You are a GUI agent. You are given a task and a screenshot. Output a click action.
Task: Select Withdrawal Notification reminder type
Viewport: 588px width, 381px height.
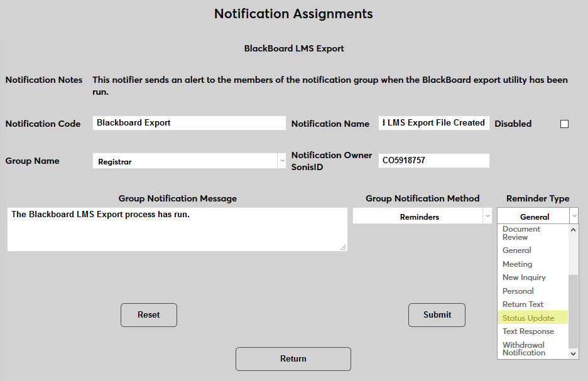(524, 348)
